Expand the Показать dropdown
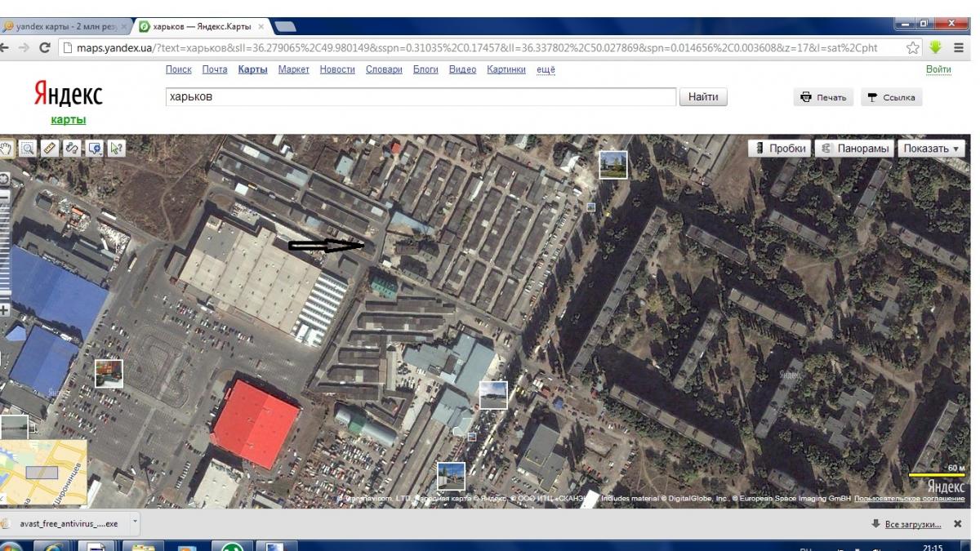Viewport: 980px width, 551px height. (930, 149)
